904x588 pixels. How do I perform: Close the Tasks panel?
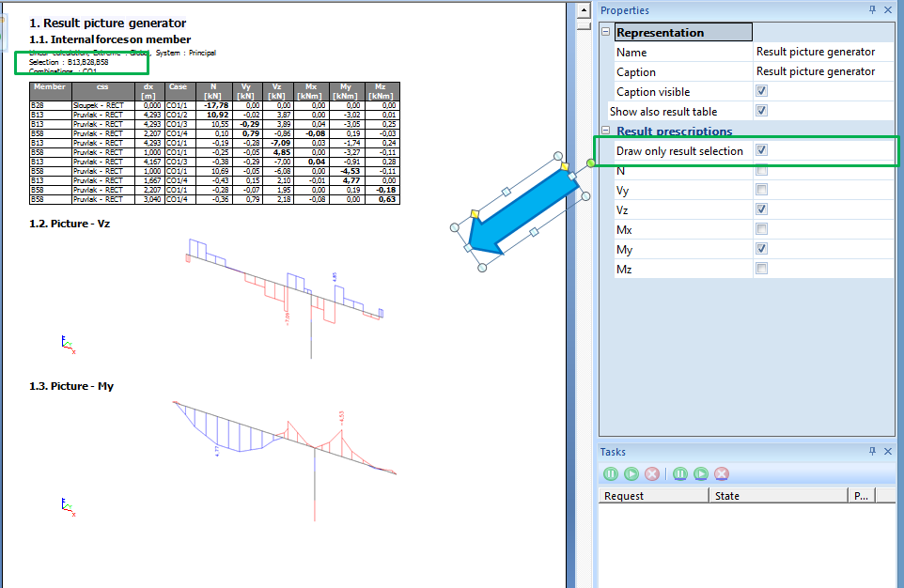tap(889, 452)
